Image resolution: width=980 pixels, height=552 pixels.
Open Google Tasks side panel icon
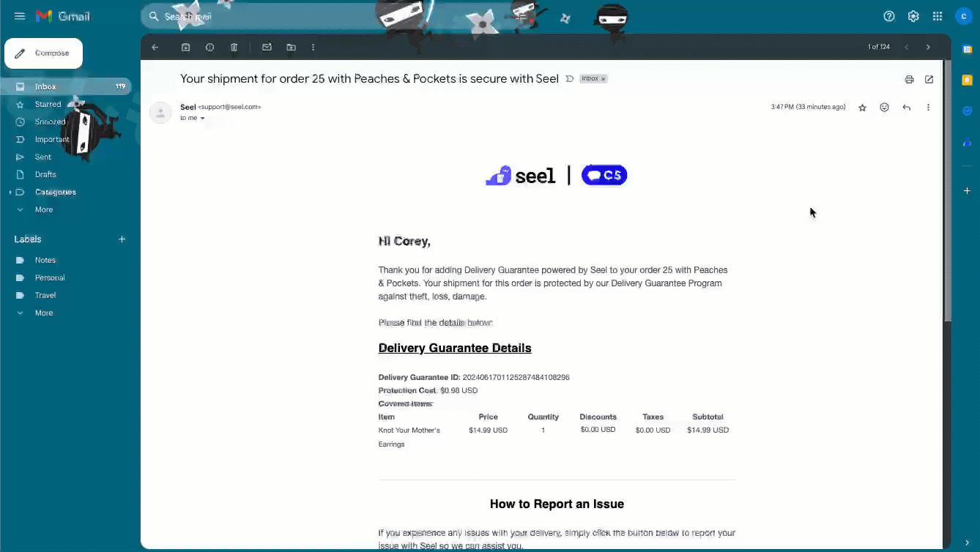point(967,111)
